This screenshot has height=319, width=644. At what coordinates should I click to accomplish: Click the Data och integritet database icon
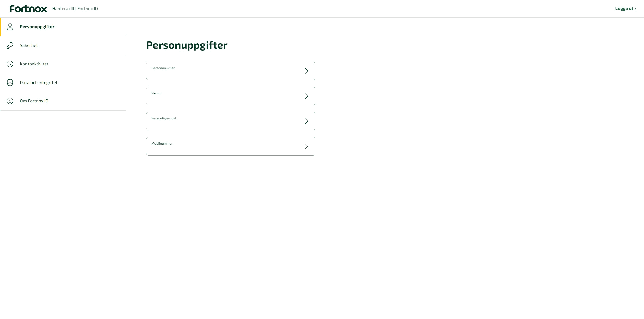coord(10,83)
